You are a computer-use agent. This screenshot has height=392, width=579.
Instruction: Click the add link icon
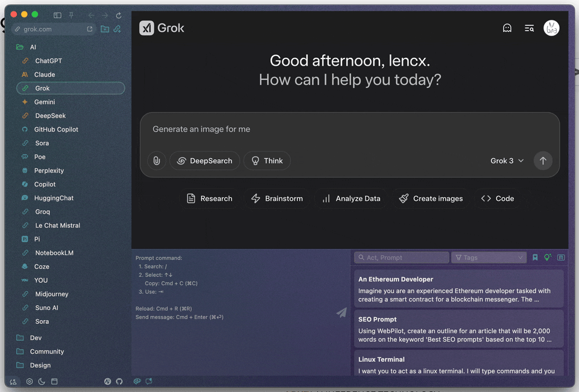(118, 29)
